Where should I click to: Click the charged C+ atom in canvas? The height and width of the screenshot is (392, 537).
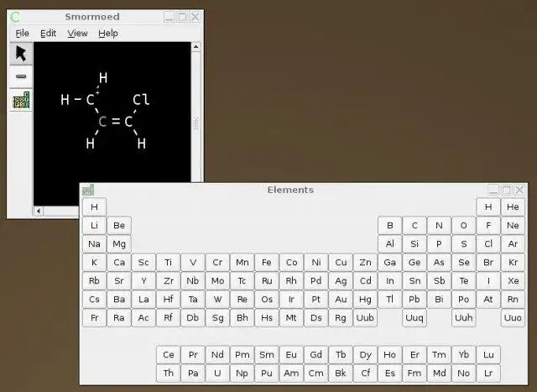(91, 99)
